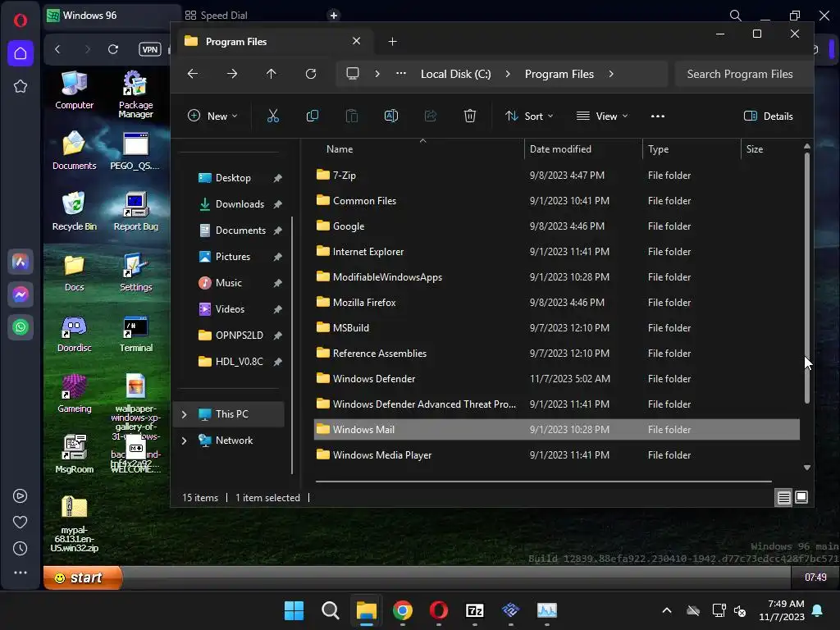Open the Package Manager desktop icon
This screenshot has height=630, width=840.
135,94
